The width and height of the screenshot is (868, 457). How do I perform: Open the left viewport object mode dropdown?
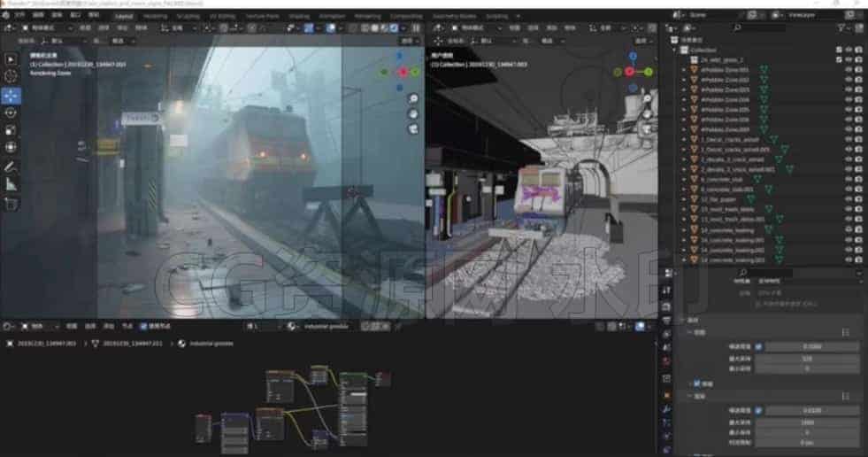[46, 27]
